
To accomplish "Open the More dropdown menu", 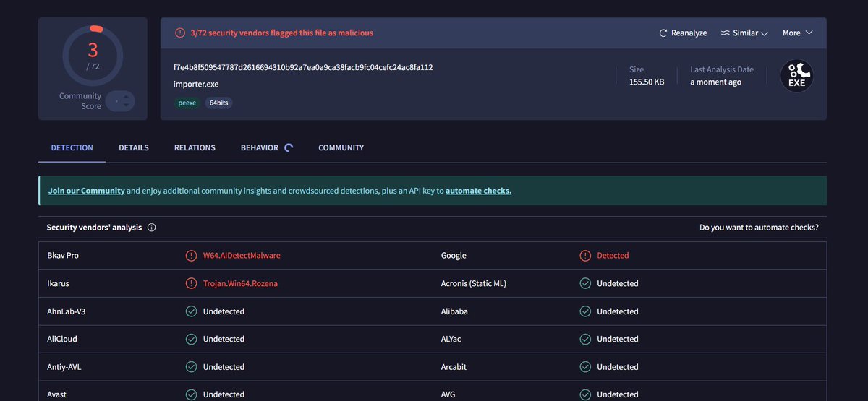I will coord(798,33).
